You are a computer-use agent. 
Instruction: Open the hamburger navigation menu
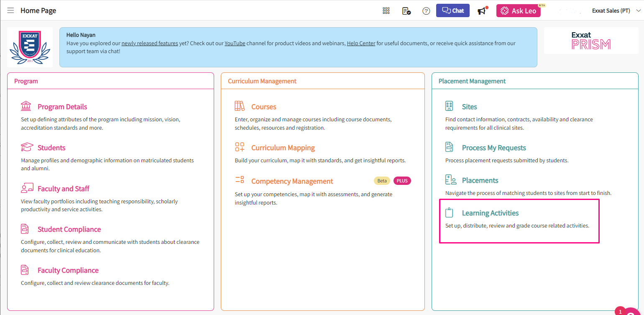pyautogui.click(x=10, y=10)
